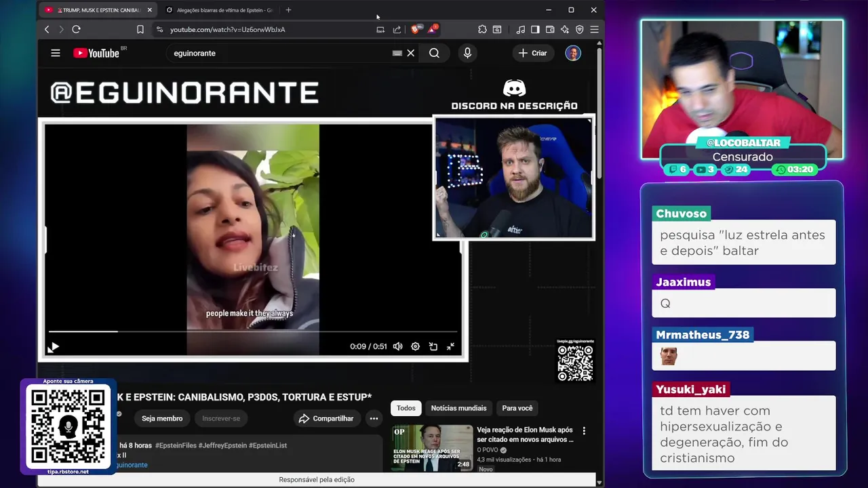
Task: Go forward in browser history
Action: coord(61,29)
